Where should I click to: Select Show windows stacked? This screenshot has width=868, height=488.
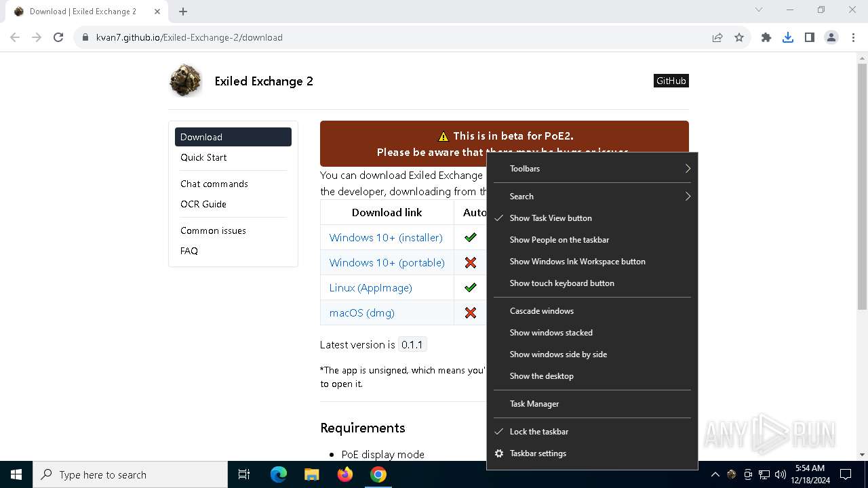coord(592,333)
